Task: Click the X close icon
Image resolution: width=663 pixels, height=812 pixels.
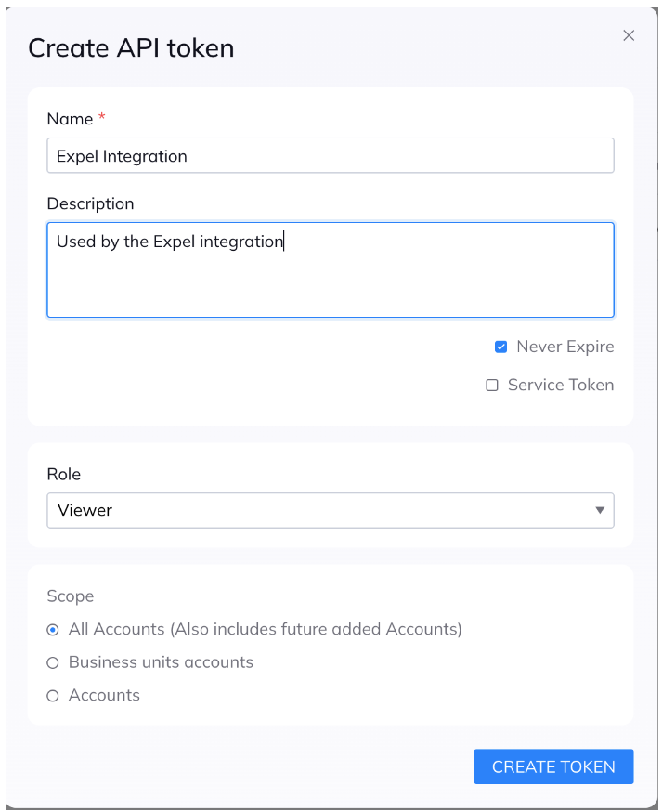Action: click(x=629, y=35)
